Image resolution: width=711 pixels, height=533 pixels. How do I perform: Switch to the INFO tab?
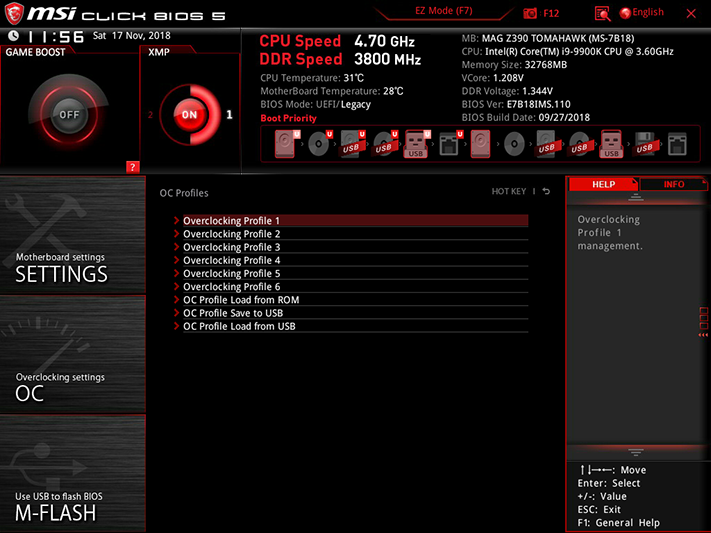(673, 184)
